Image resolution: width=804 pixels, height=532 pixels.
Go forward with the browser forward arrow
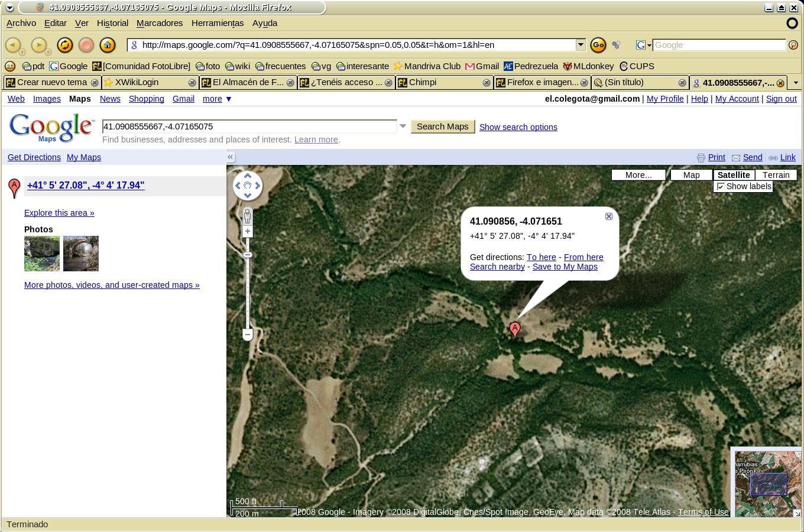point(38,45)
